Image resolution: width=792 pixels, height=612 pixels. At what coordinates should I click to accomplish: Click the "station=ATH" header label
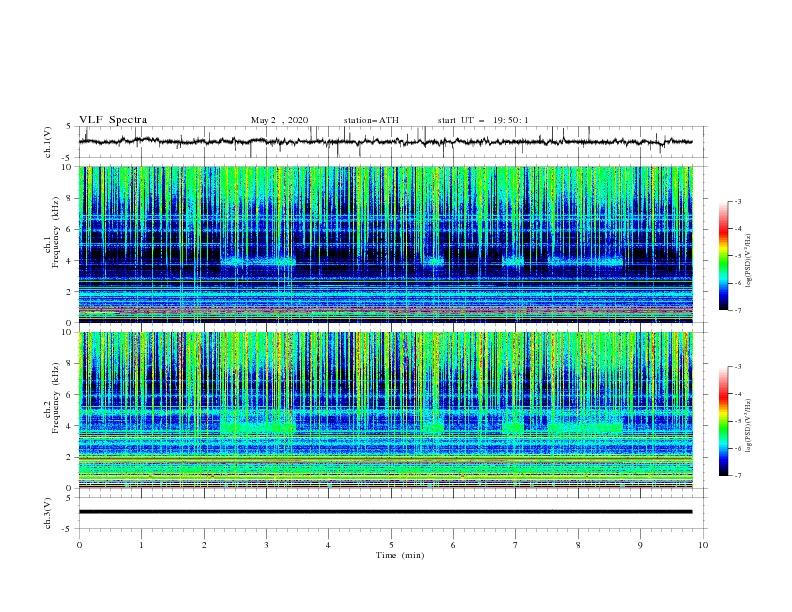coord(371,120)
